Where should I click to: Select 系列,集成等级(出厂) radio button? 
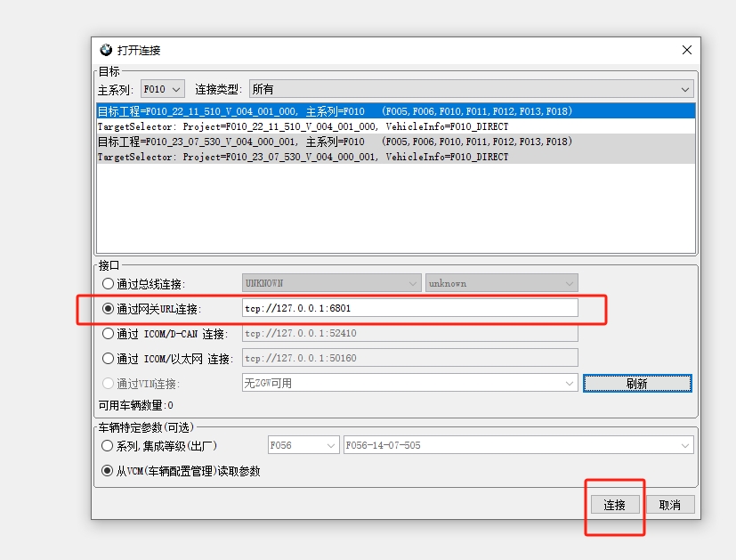[x=109, y=445]
